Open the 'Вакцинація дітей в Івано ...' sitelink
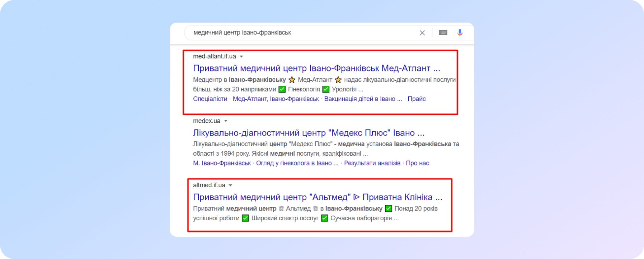The image size is (644, 259). (x=363, y=99)
